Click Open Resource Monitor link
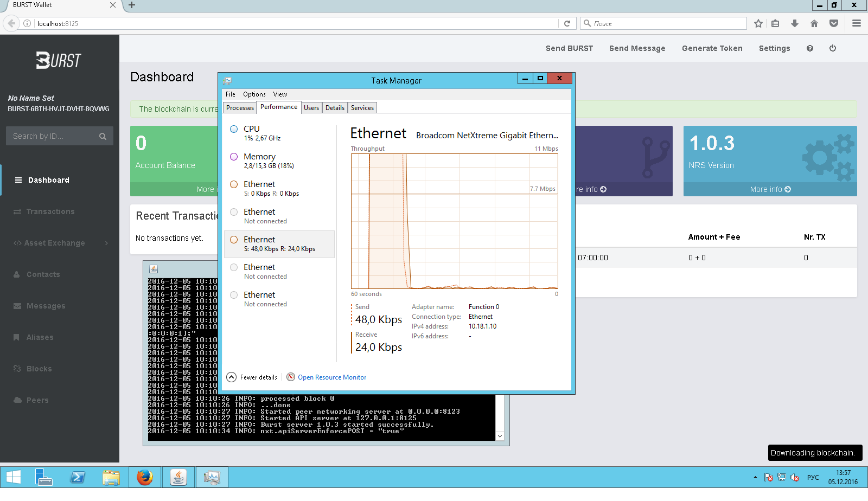868x501 pixels. [332, 377]
